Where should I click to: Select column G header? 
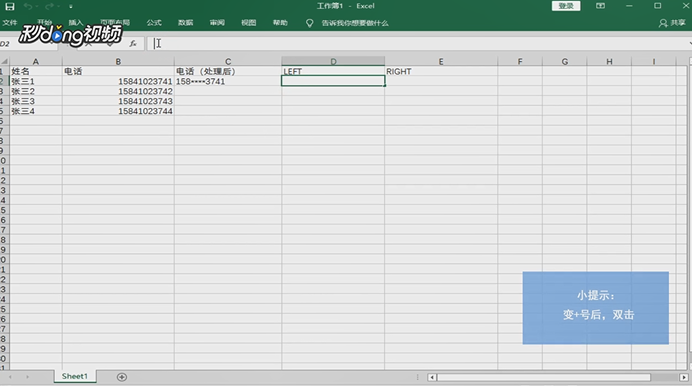point(564,61)
